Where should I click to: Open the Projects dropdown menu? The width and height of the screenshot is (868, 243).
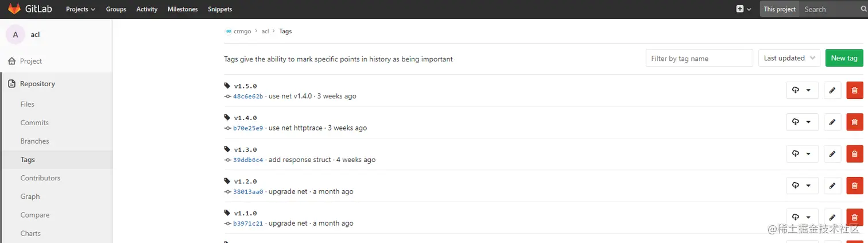click(80, 9)
